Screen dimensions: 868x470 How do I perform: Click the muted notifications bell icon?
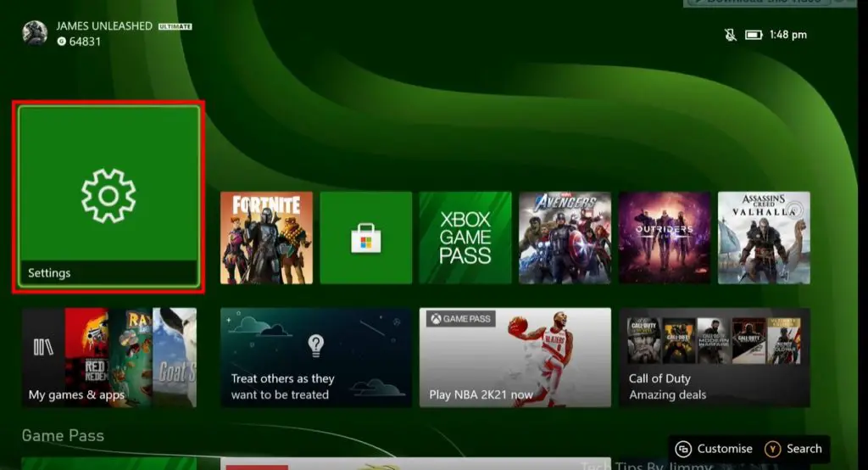point(731,35)
